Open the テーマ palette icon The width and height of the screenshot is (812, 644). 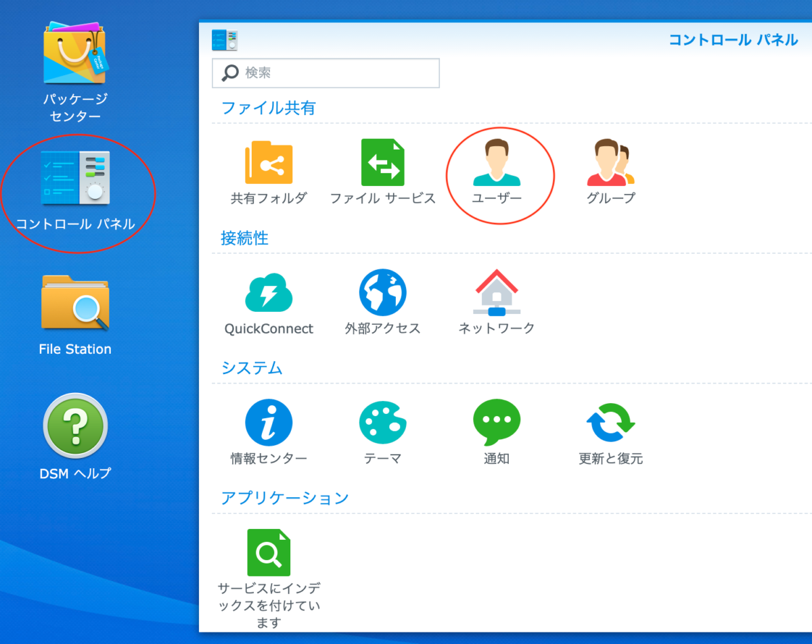click(382, 422)
